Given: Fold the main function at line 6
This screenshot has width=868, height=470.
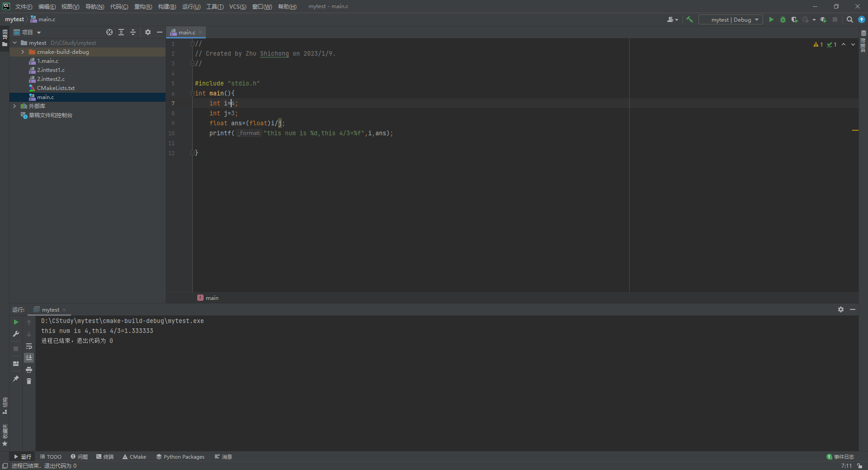Looking at the screenshot, I should pos(192,93).
